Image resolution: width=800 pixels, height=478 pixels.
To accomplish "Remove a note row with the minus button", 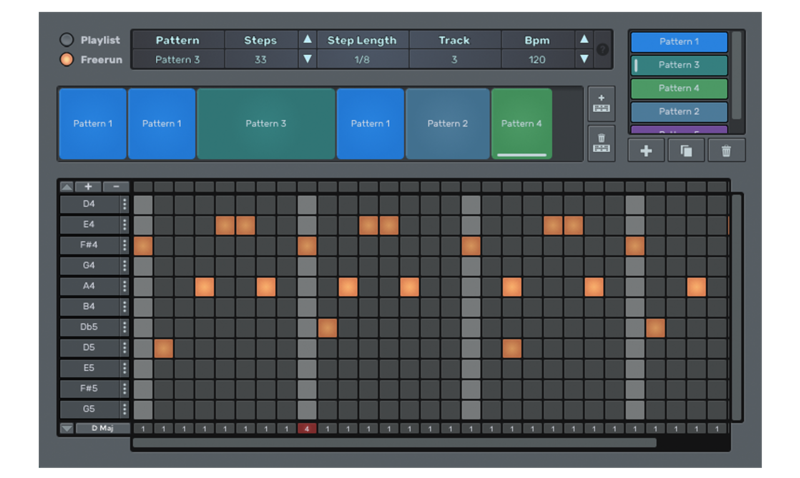I will (115, 187).
